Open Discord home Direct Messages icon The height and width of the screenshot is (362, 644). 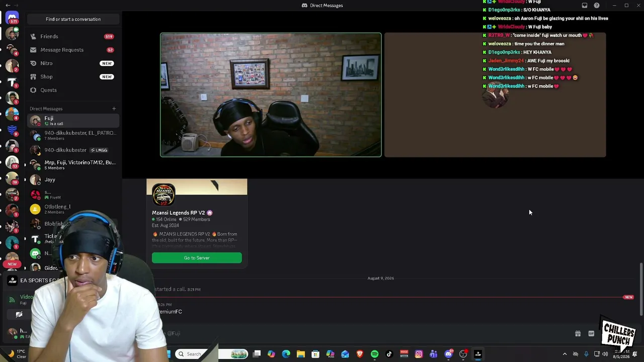pos(12,18)
